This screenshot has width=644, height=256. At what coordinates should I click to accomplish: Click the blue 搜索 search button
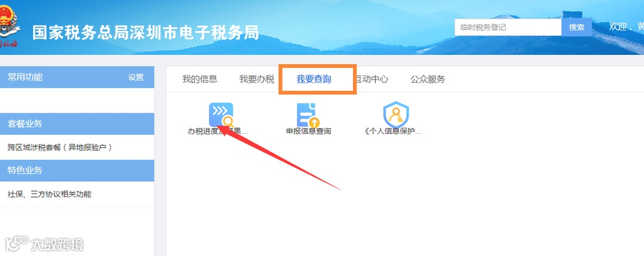click(577, 27)
